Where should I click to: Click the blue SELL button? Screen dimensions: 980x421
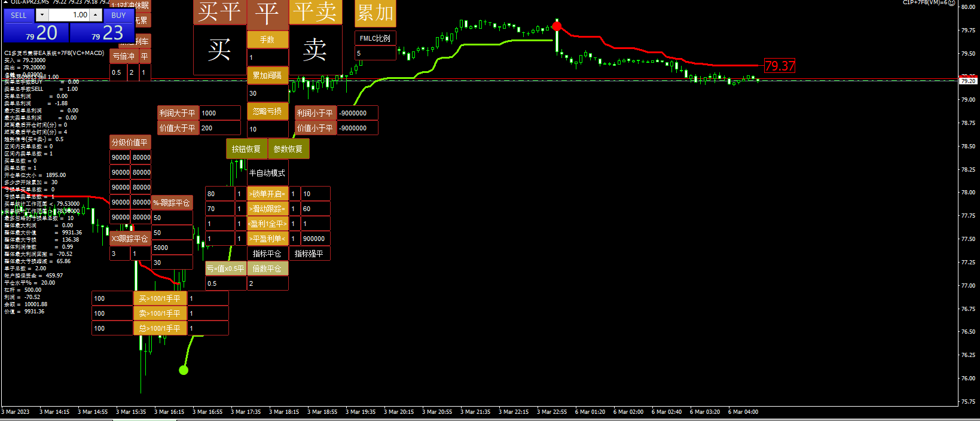[x=19, y=15]
